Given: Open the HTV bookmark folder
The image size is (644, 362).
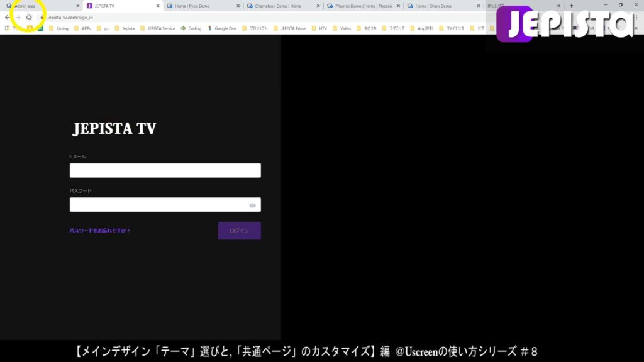Looking at the screenshot, I should [x=319, y=28].
